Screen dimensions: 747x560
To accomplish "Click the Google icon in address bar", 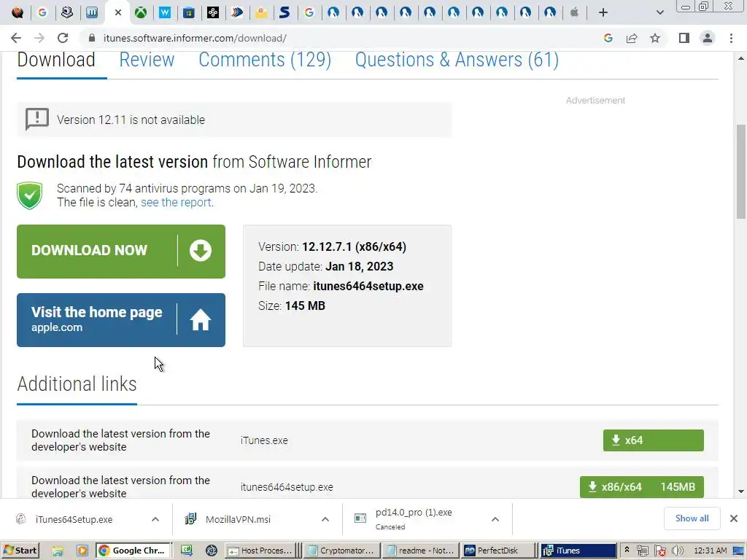I will coord(608,38).
